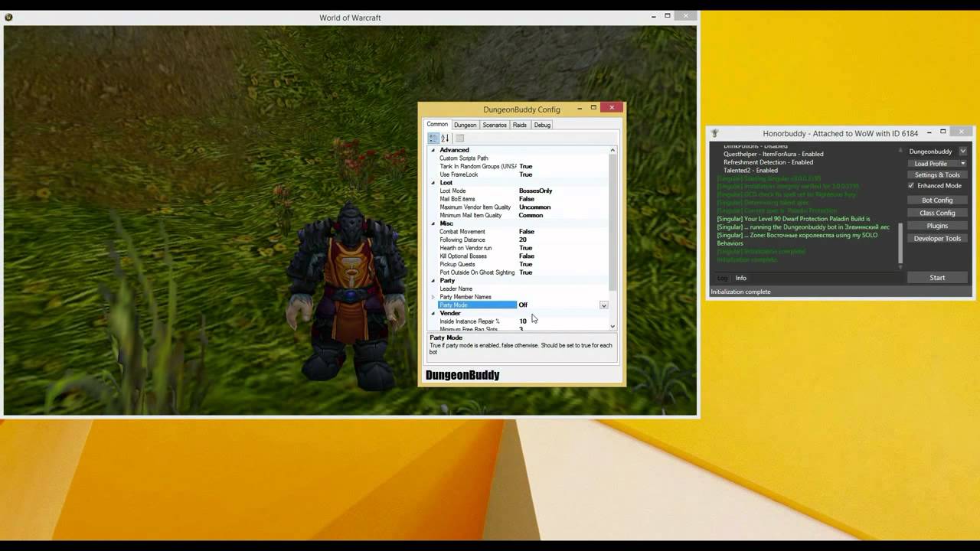Click the Honorbuddy title bar app icon
980x551 pixels.
[x=714, y=133]
